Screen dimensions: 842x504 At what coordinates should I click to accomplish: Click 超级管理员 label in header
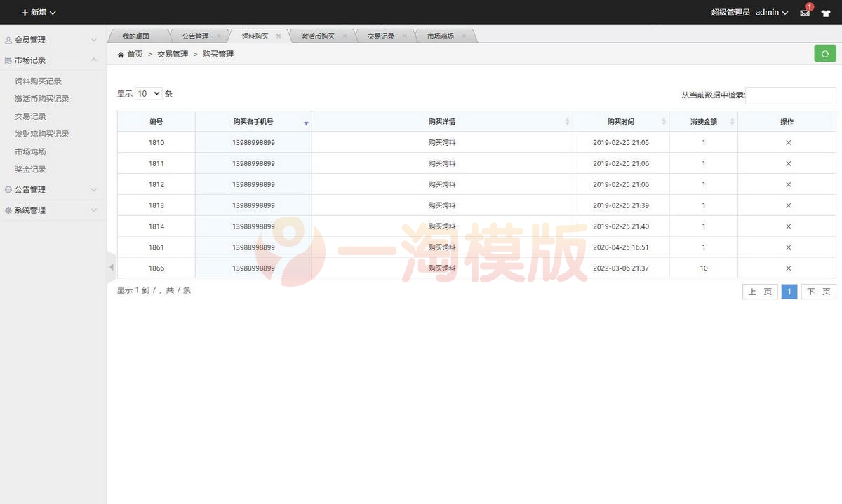click(730, 13)
